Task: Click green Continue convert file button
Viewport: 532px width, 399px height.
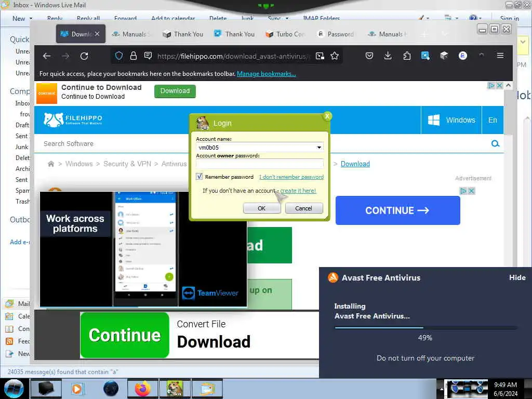Action: click(125, 335)
